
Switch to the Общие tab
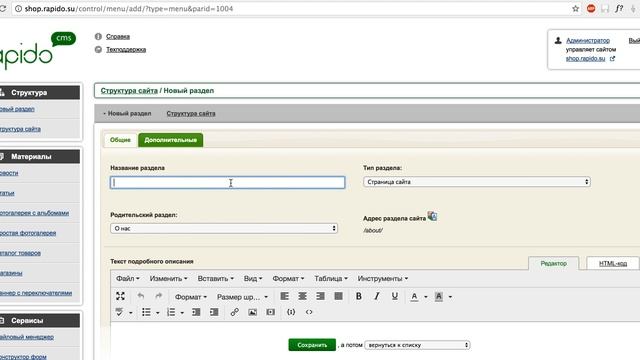pos(120,140)
